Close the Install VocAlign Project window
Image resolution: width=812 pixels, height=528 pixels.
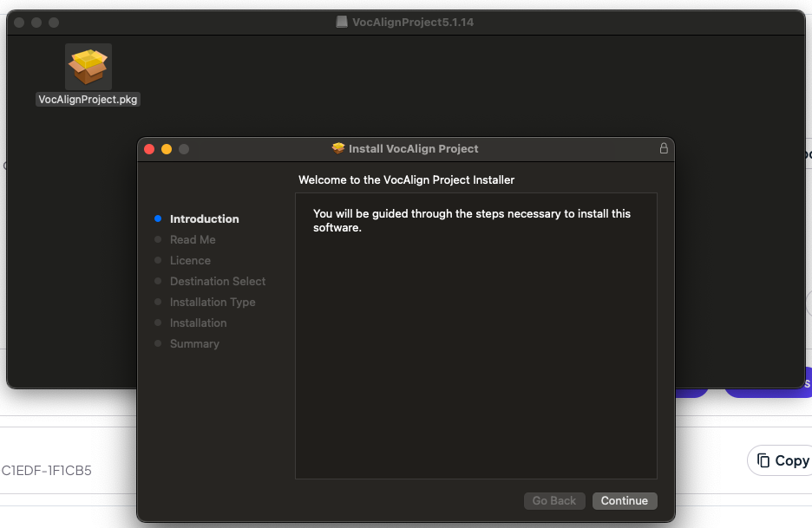click(149, 149)
